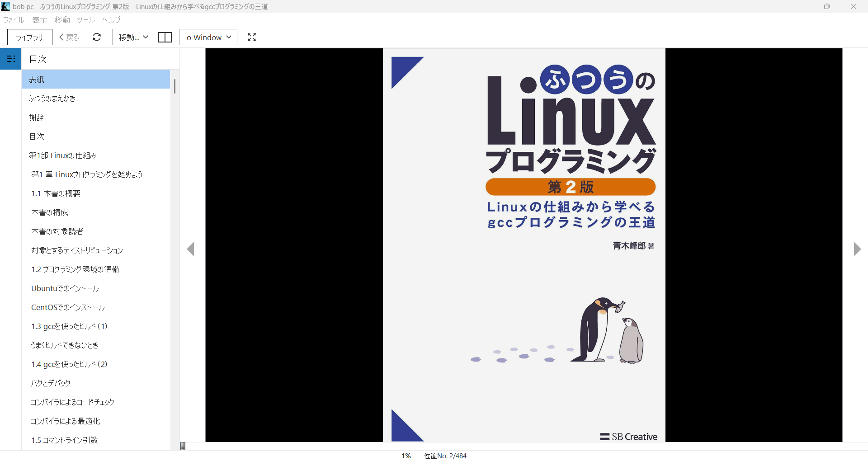
Task: Select 本書の対象読者 entry
Action: coord(96,231)
